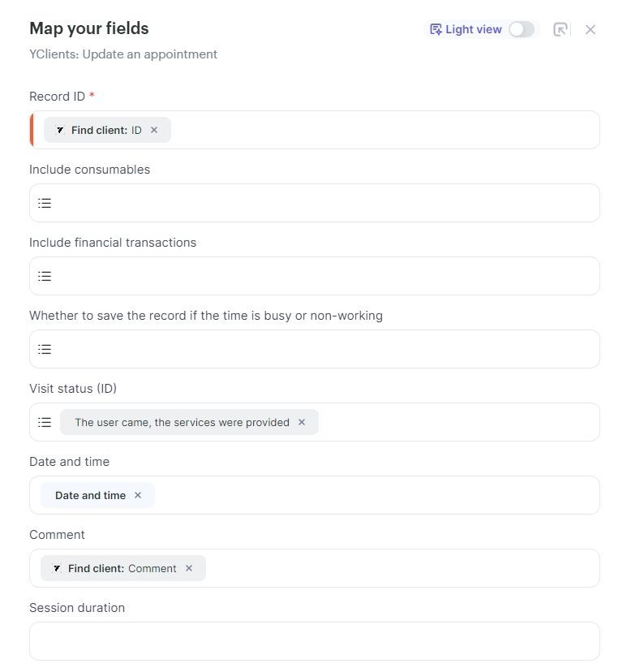The image size is (627, 672).
Task: Close the Map your fields panel
Action: pos(590,29)
